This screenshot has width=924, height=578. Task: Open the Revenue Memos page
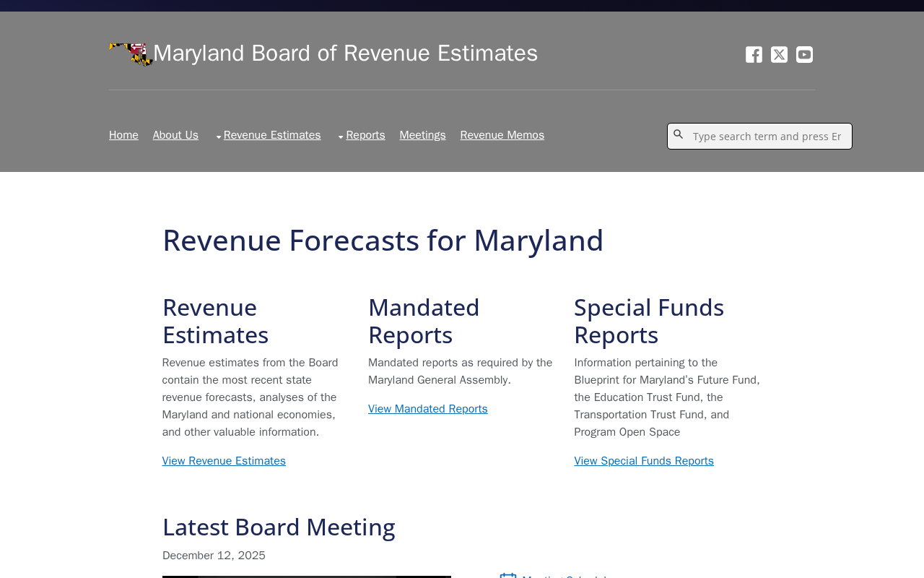(x=502, y=135)
